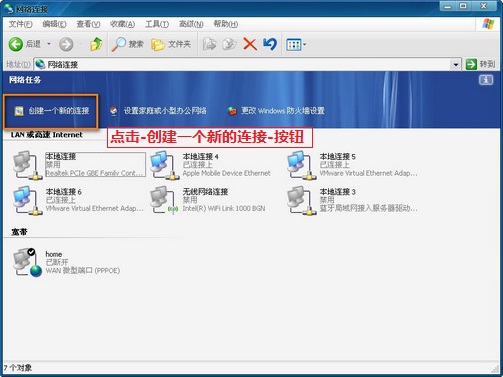Select the 本地连接 4 adapter icon
This screenshot has height=377, width=503.
(164, 165)
